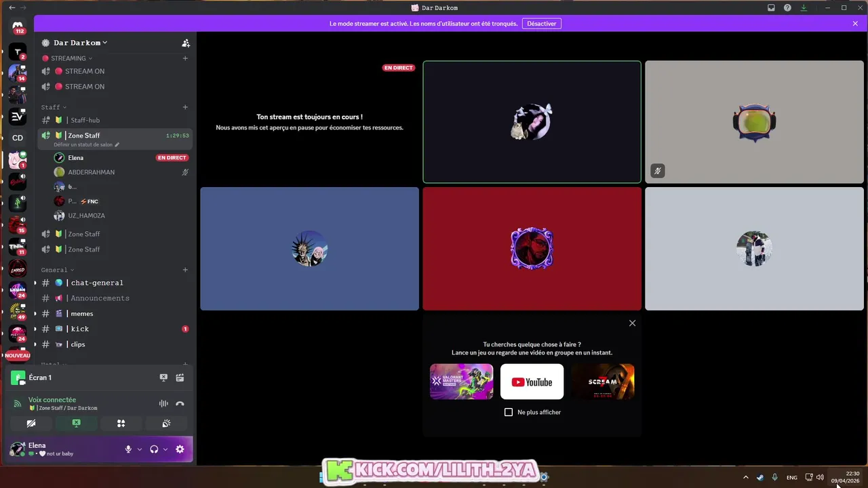Toggle microphone mute
Screen dimensions: 868x488
[128, 449]
